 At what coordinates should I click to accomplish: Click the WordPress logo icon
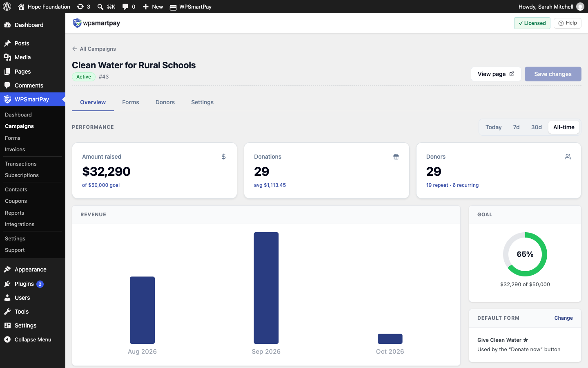7,7
